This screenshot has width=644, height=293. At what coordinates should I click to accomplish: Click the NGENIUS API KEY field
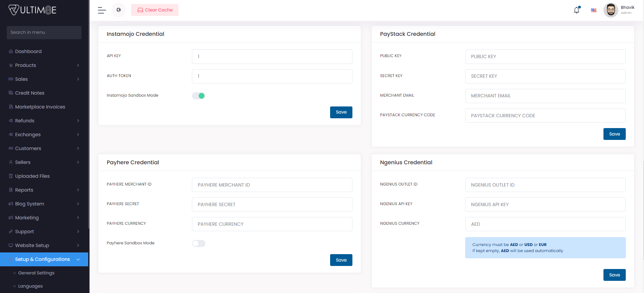pos(545,204)
